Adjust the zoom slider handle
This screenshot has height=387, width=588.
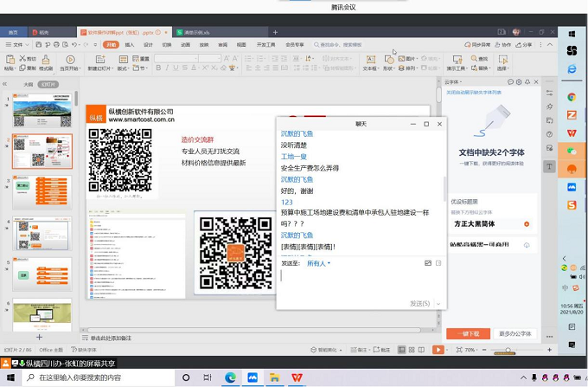pos(508,350)
